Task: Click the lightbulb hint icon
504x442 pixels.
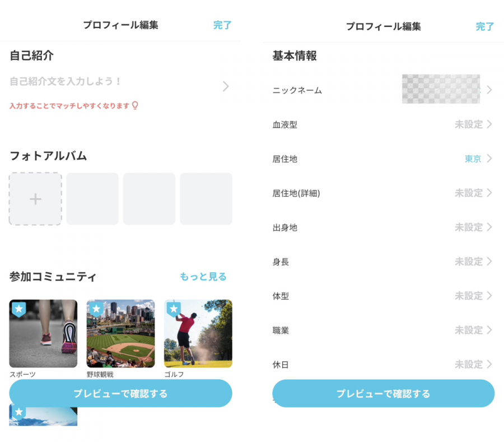Action: [x=135, y=105]
